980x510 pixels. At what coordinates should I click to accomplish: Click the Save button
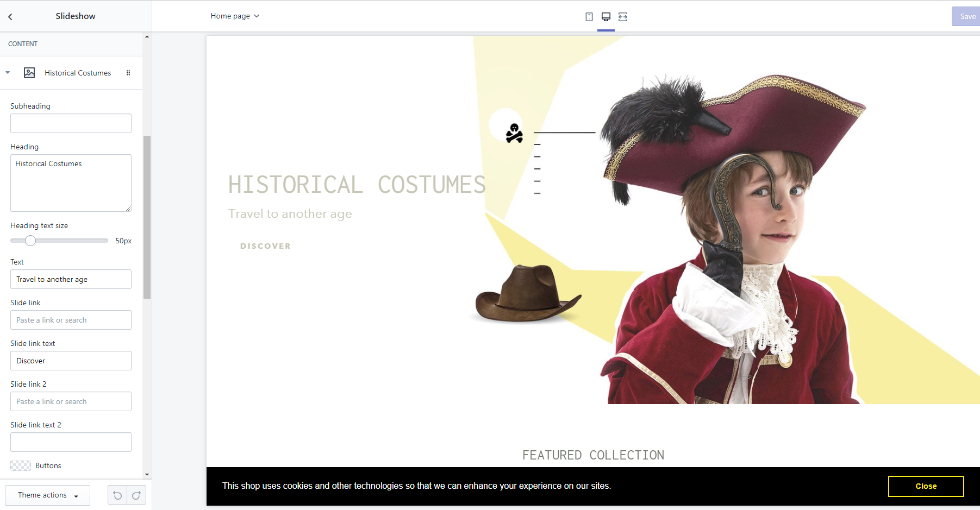point(966,16)
